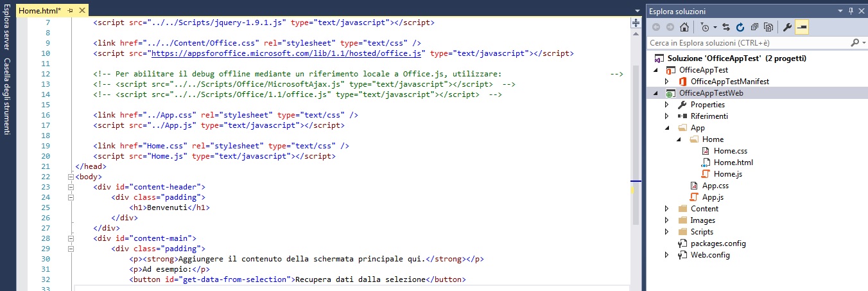Click the editor vertical scrollbar thumb
Screen dimensions: 868x291
tap(636, 145)
